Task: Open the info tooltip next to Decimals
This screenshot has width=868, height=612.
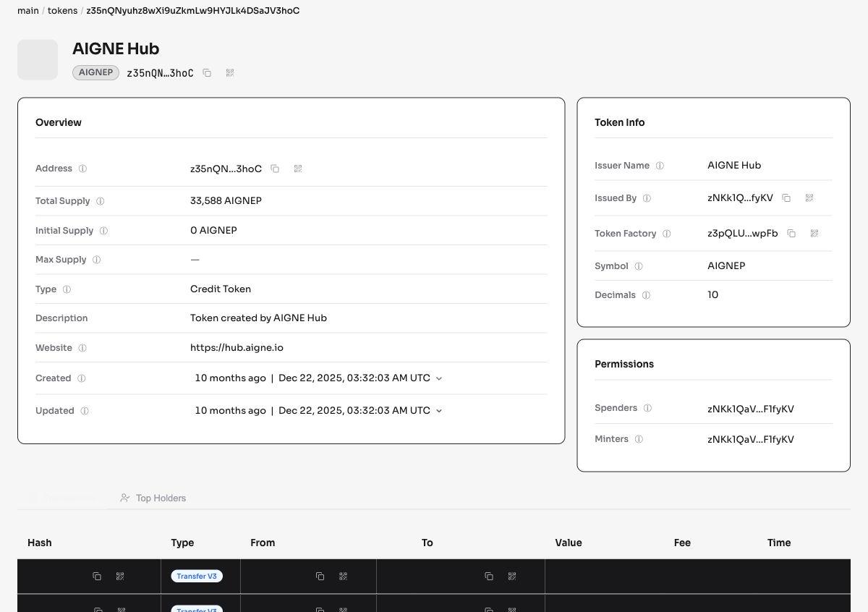Action: tap(646, 295)
